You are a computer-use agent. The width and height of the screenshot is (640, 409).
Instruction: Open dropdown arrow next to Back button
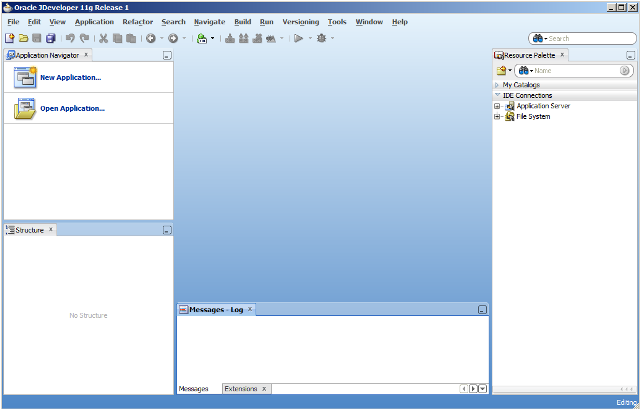[161, 38]
